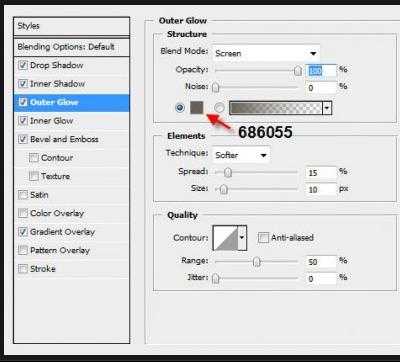Click the Spread value field
Screen dimensions: 400x362
pyautogui.click(x=321, y=173)
